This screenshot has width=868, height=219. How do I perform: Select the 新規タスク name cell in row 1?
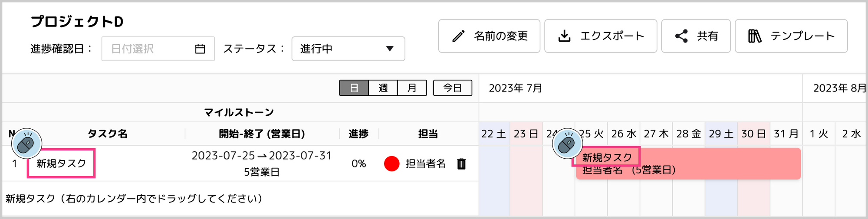(61, 163)
